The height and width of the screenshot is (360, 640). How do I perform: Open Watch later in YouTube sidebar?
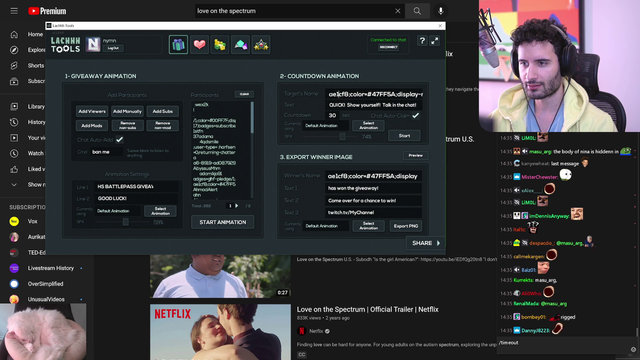(x=27, y=153)
